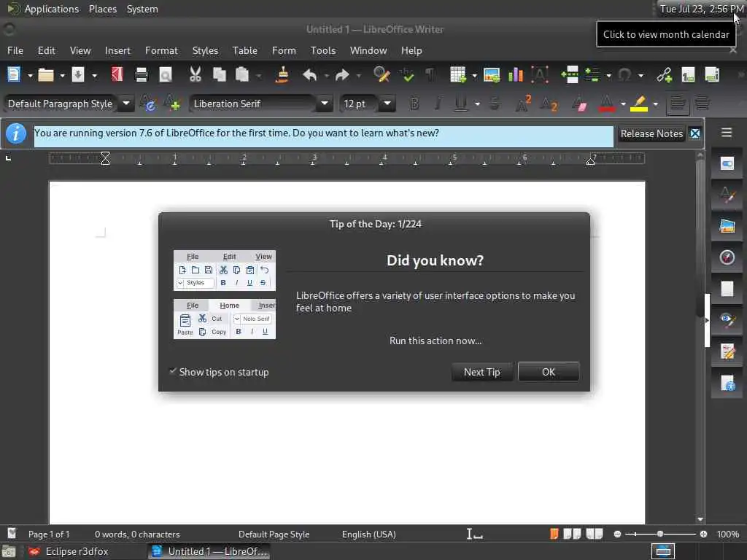The width and height of the screenshot is (747, 560).
Task: Open the Format menu
Action: [161, 50]
